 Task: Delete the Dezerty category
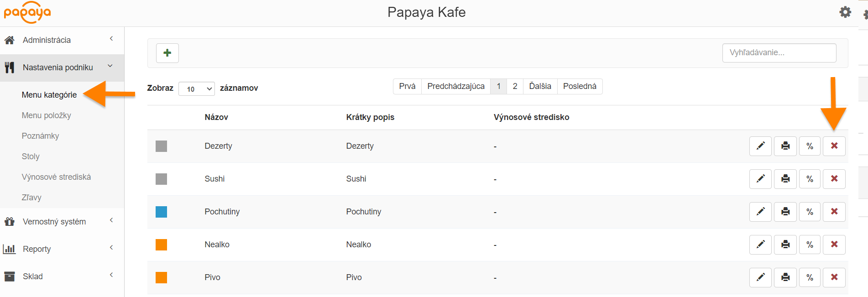[x=834, y=146]
